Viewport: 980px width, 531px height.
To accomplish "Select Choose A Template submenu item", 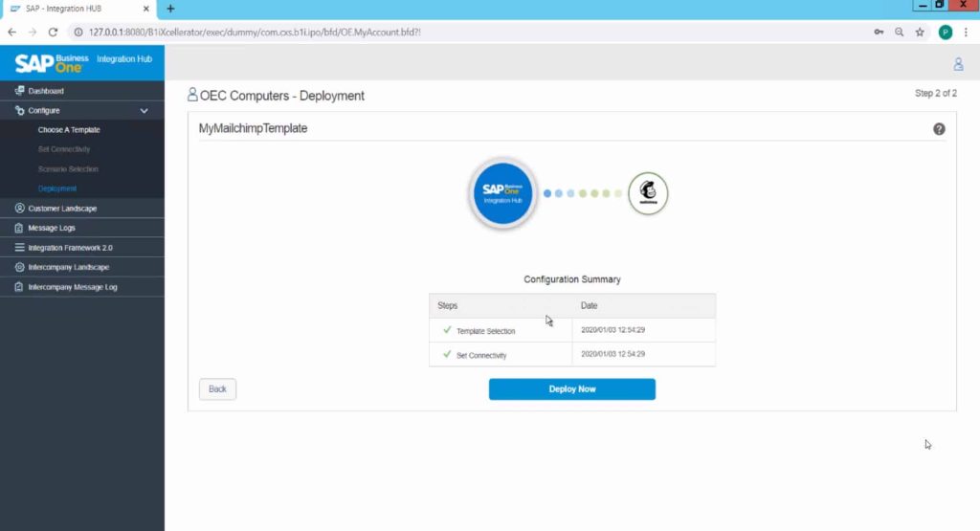I will coord(69,130).
